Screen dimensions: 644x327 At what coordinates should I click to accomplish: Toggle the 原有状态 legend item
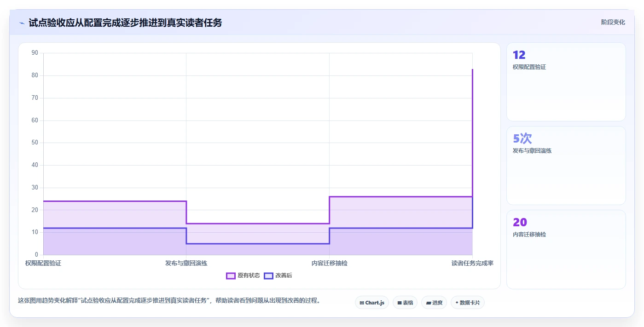tap(243, 275)
